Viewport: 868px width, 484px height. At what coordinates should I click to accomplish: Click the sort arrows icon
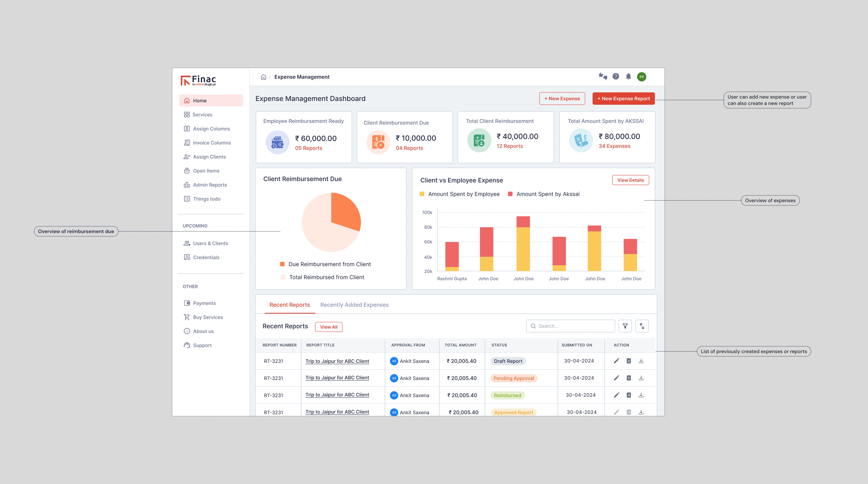[x=642, y=326]
